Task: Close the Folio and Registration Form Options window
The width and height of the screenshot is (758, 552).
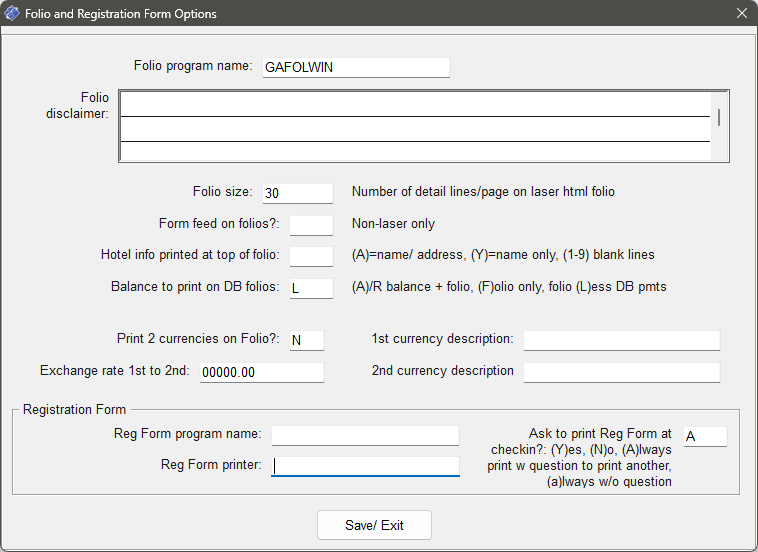Action: click(x=741, y=14)
